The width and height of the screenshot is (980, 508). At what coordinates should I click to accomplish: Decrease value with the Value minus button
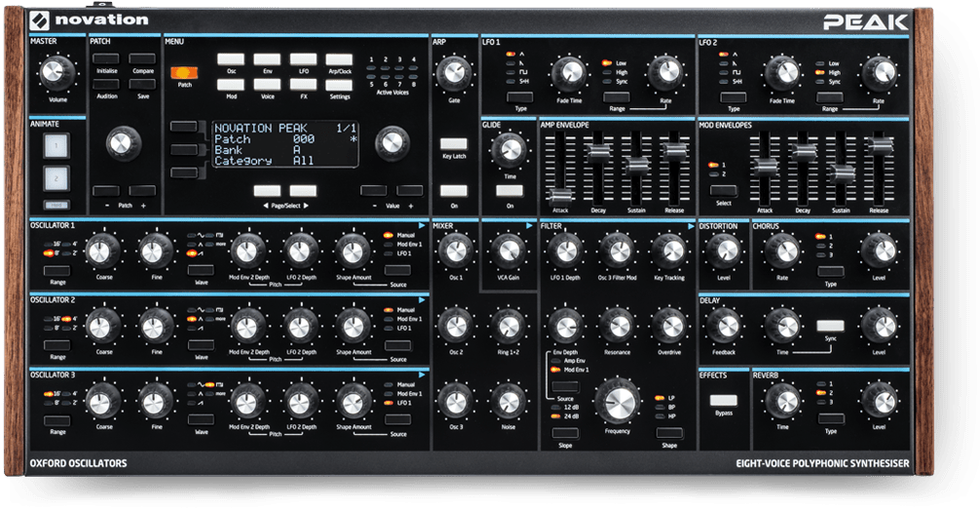[x=374, y=191]
